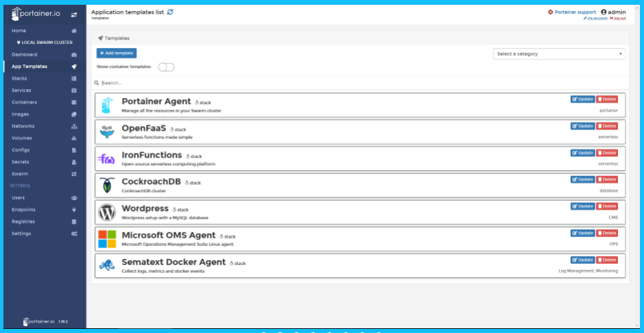Delete the OpenFaaS template
Screen dimensions: 644x333
pos(606,125)
